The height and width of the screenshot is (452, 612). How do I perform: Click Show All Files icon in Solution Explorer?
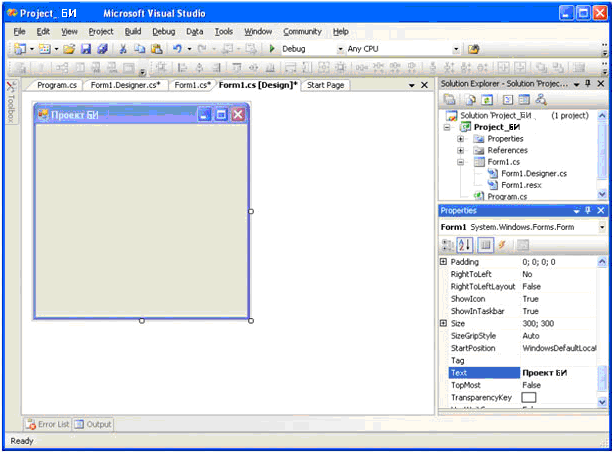point(471,100)
